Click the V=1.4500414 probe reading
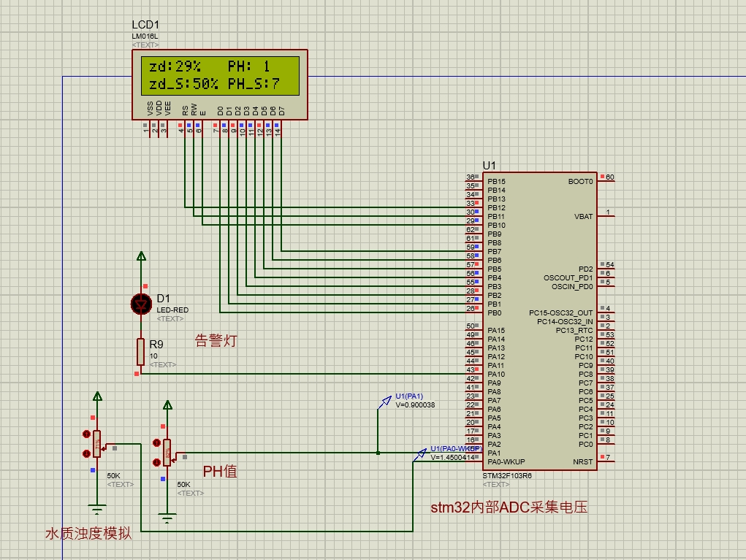Viewport: 746px width, 560px height. 452,457
